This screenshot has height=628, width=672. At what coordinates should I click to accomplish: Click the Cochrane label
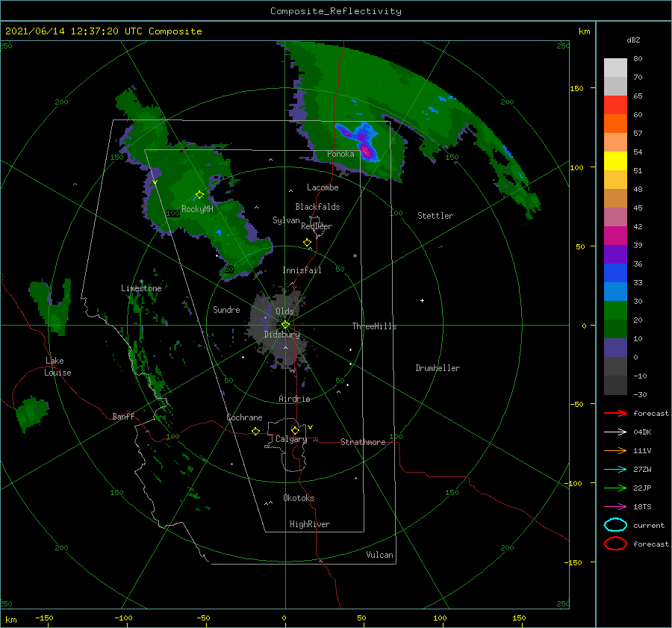[x=244, y=417]
